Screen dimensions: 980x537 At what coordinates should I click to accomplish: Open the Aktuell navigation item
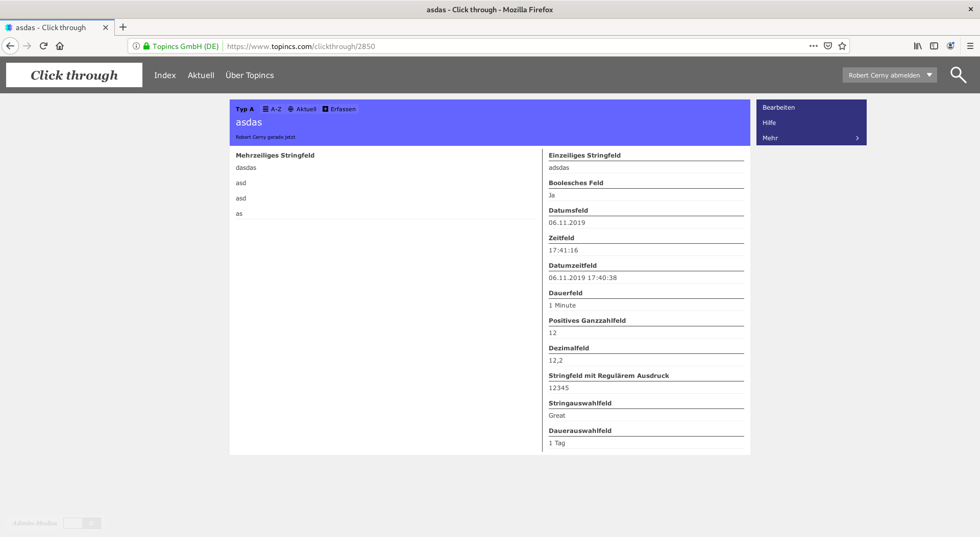tap(201, 75)
